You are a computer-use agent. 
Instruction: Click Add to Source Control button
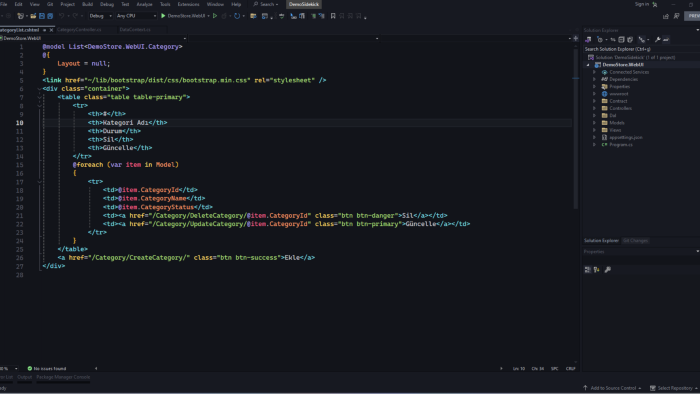[x=612, y=388]
